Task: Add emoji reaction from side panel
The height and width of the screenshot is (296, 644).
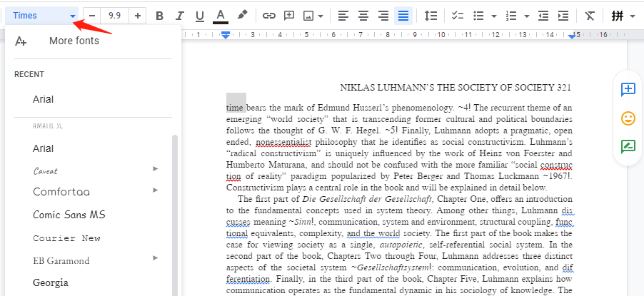Action: tap(628, 118)
